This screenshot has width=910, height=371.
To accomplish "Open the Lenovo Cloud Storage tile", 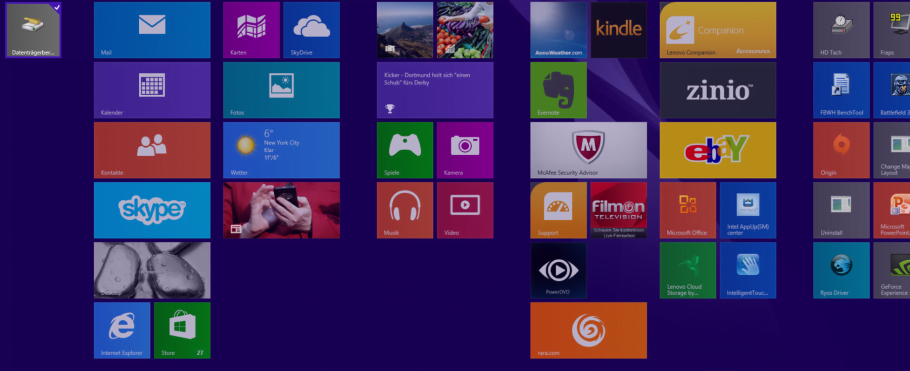I will (x=688, y=270).
